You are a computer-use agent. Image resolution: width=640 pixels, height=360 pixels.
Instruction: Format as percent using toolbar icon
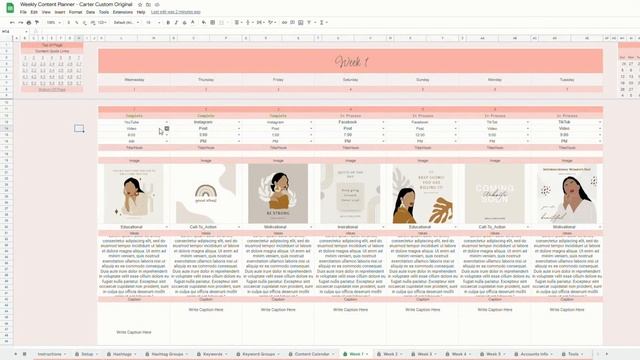click(76, 22)
